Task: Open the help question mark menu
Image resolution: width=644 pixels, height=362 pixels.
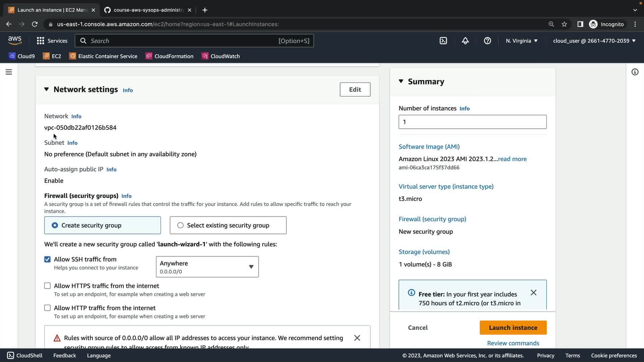Action: click(487, 41)
